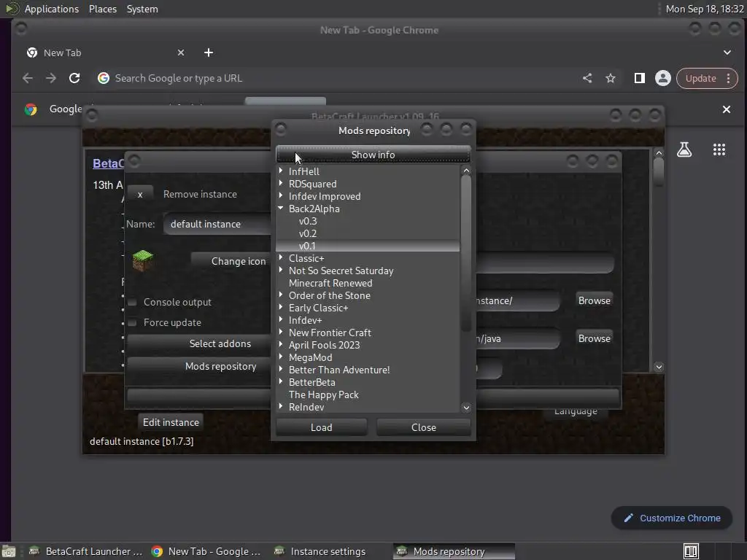747x560 pixels.
Task: Click mods list scroll up arrow
Action: pos(466,171)
